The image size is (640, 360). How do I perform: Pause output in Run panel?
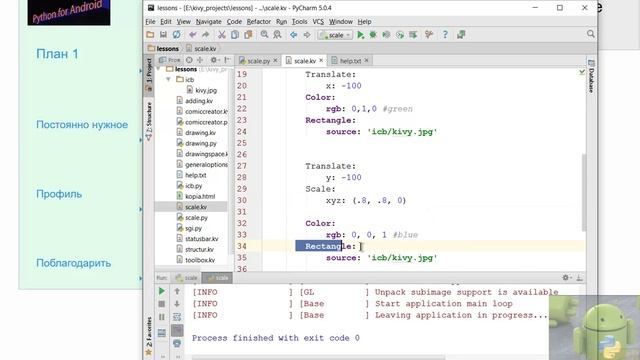coord(162,317)
